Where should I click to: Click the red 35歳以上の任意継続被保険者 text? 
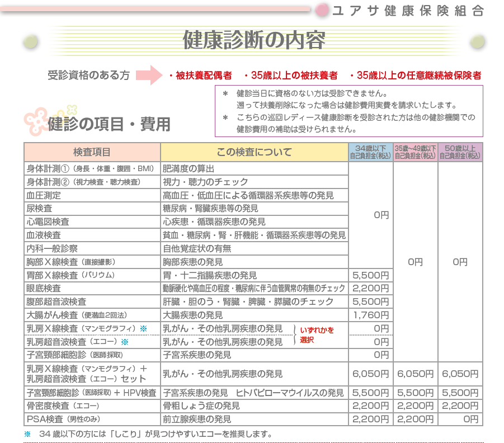pos(414,76)
